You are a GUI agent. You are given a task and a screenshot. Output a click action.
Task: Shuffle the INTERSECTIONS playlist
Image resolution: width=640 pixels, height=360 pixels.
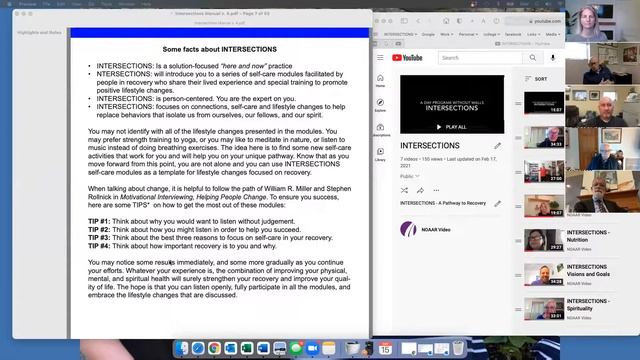coord(404,190)
